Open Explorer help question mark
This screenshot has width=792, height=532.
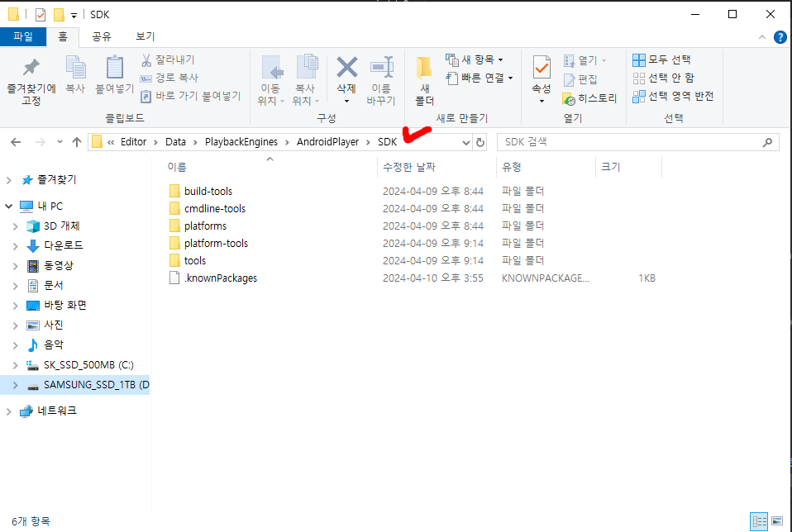780,37
